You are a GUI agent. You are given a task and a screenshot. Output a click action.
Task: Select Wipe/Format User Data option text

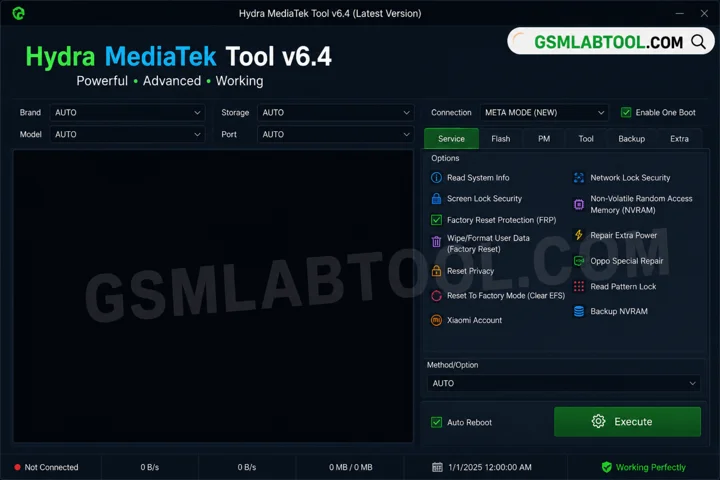click(488, 243)
